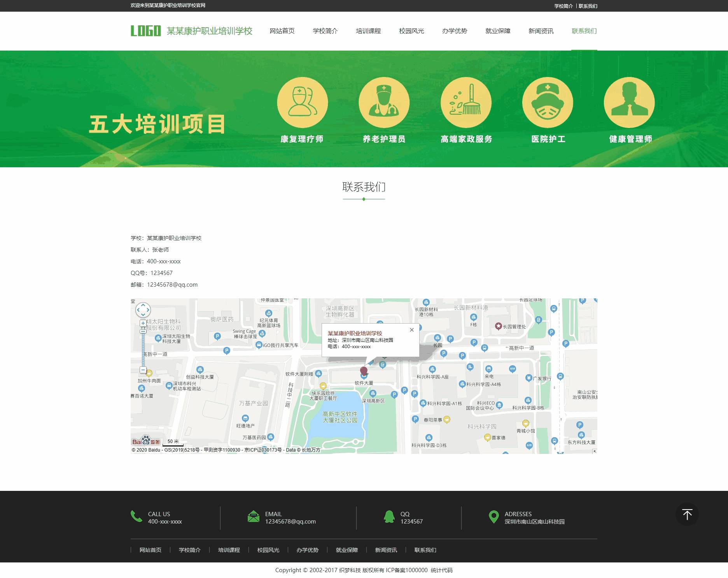Click the 康复理疗师 training project icon
Screen dimensions: 728x578
[x=303, y=102]
